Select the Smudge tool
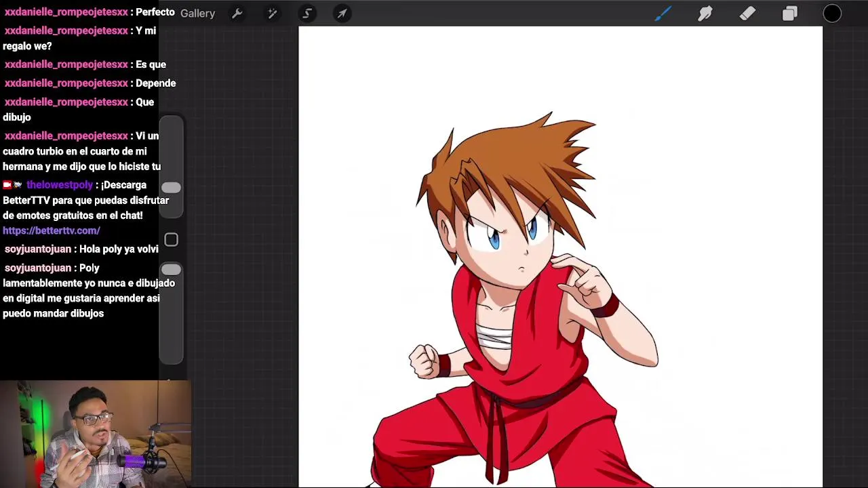Screen dimensions: 868x488 point(705,14)
